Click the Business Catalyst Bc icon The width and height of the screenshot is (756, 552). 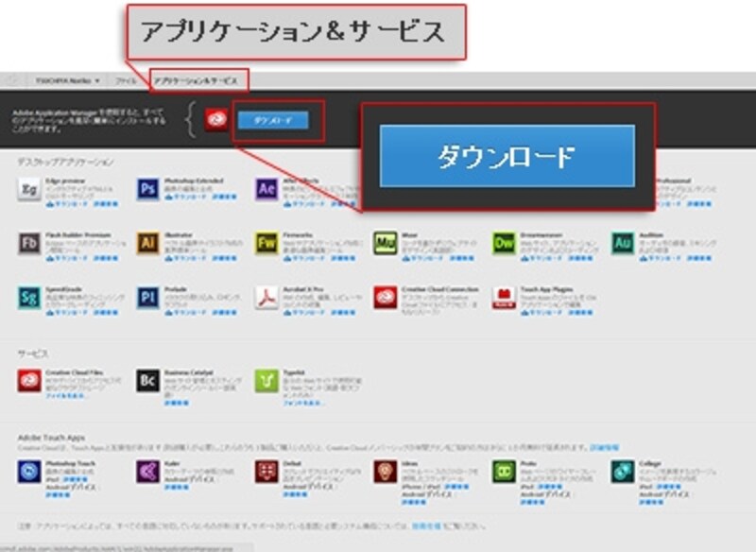tap(147, 381)
